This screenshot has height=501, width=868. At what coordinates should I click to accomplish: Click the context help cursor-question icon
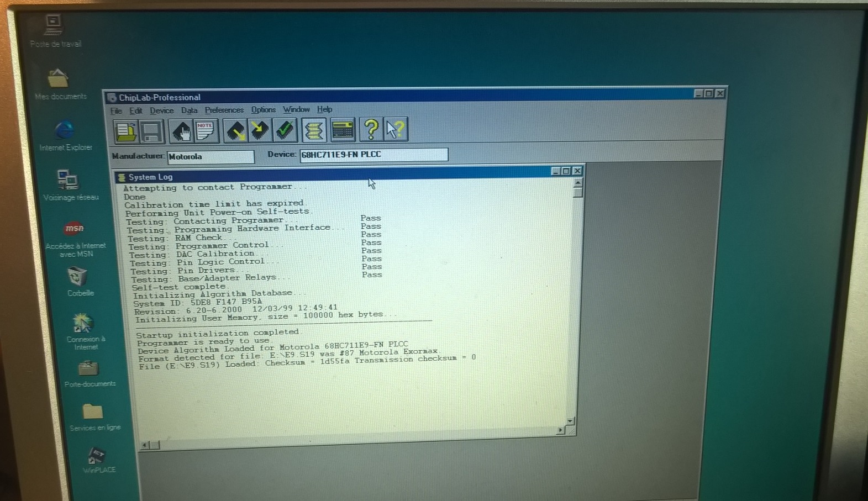tap(396, 129)
